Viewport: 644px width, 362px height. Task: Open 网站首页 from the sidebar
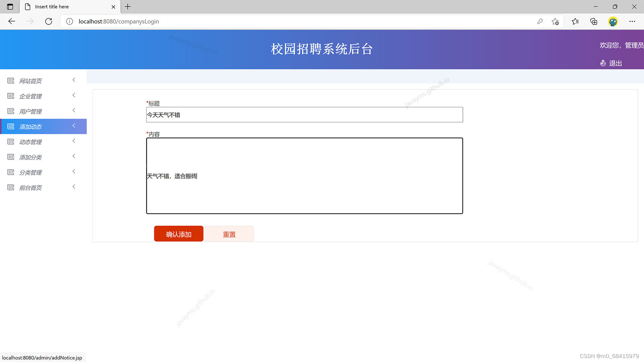[31, 81]
